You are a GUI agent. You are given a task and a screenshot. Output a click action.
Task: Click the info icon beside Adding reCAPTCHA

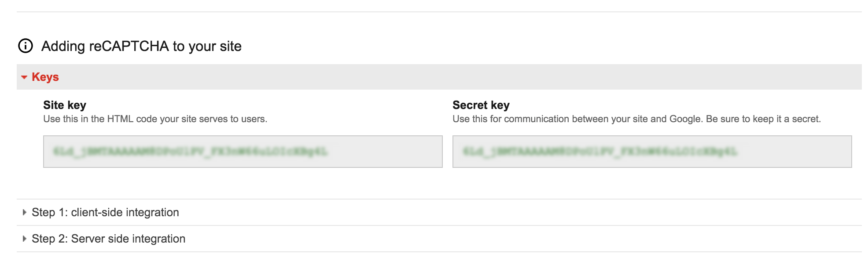(26, 46)
